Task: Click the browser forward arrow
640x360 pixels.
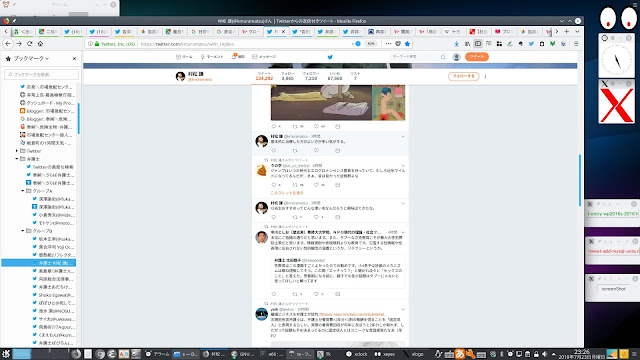Action: [19, 44]
